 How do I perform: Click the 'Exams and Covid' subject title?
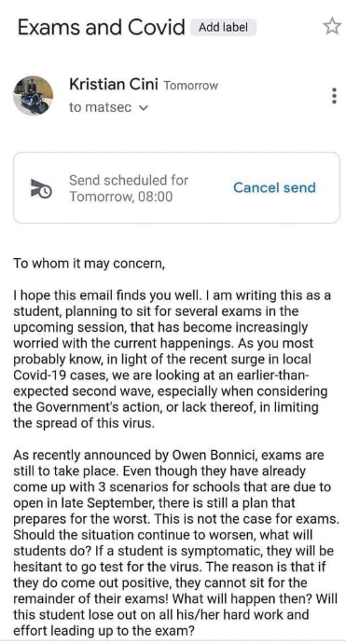pos(101,27)
